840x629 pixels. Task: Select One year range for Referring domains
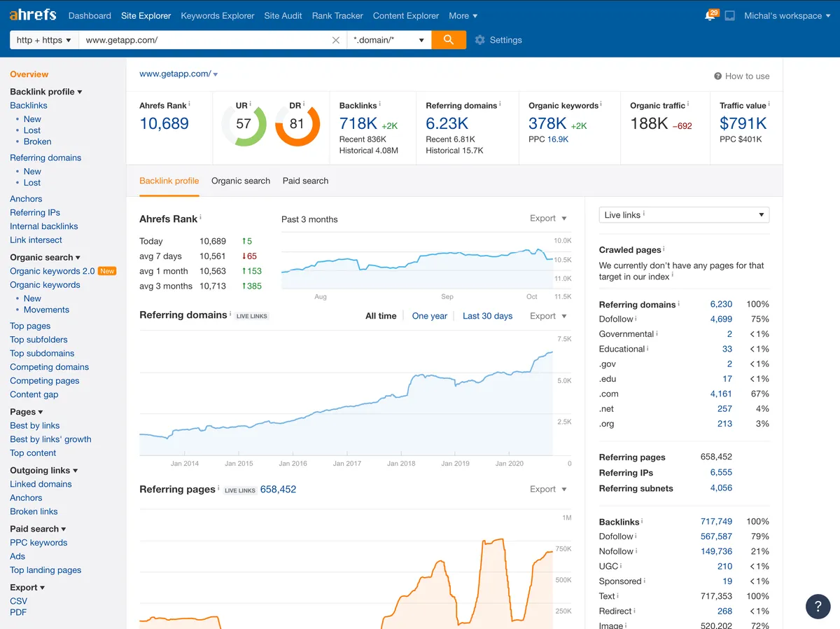point(430,316)
